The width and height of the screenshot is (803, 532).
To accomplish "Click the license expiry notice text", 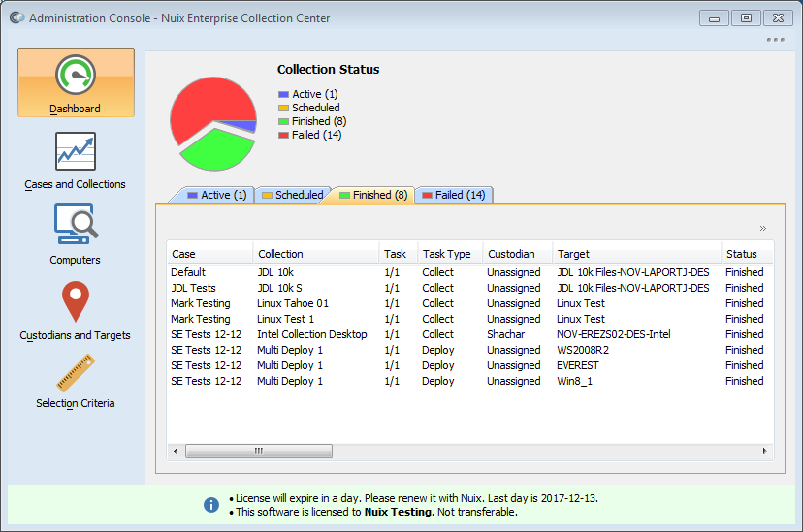I will click(417, 498).
